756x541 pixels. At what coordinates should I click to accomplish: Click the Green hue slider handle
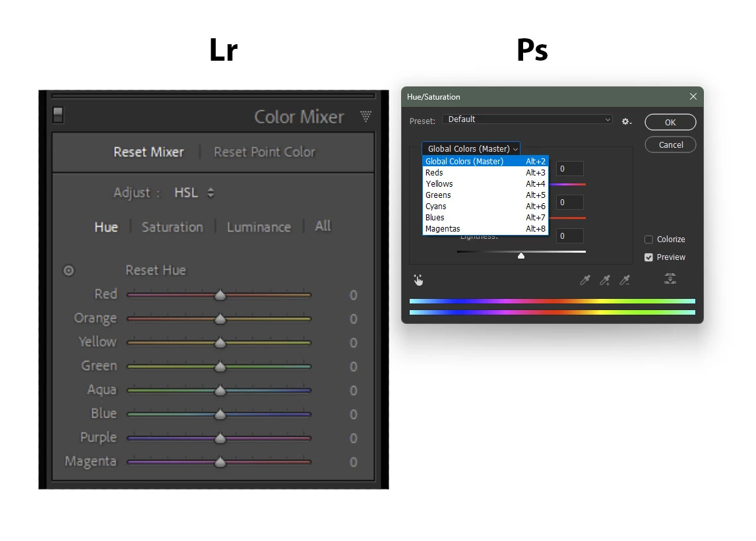click(220, 366)
